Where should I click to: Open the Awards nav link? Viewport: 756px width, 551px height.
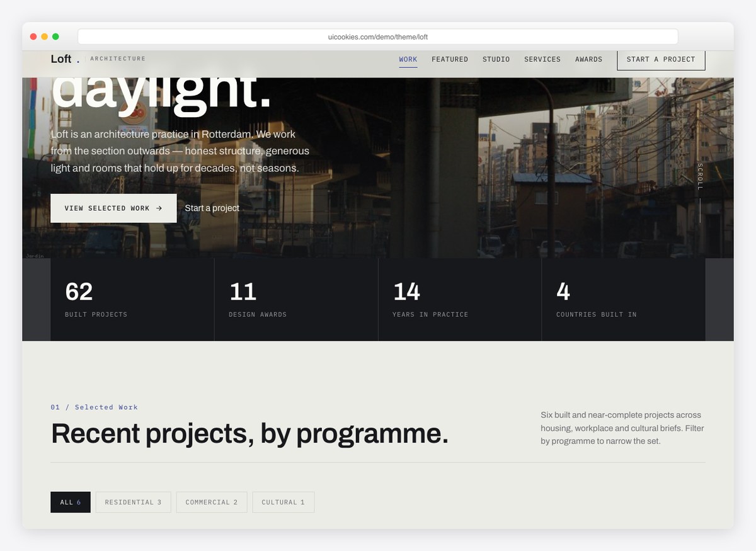588,59
